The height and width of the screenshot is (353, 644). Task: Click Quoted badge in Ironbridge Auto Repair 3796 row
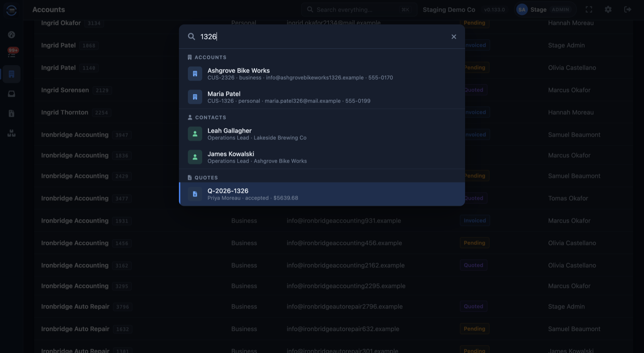coord(473,307)
